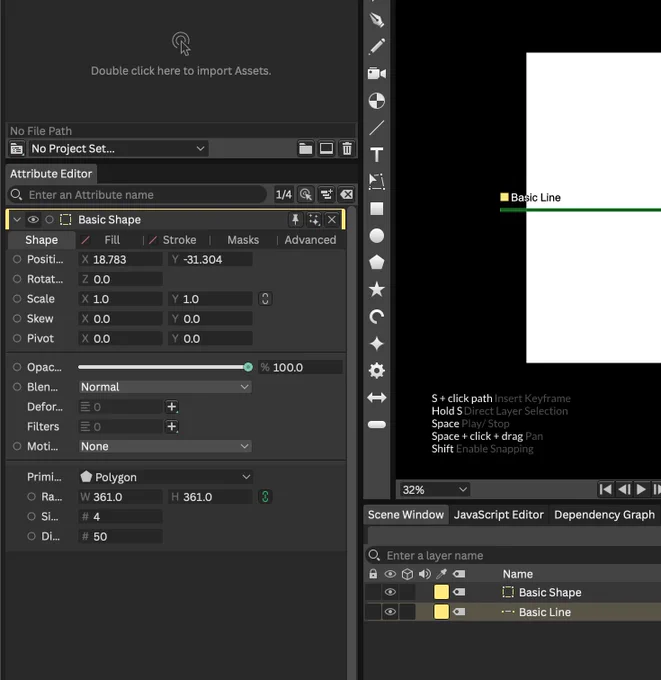The width and height of the screenshot is (661, 680).
Task: Open the 32% zoom dropdown
Action: tap(434, 490)
